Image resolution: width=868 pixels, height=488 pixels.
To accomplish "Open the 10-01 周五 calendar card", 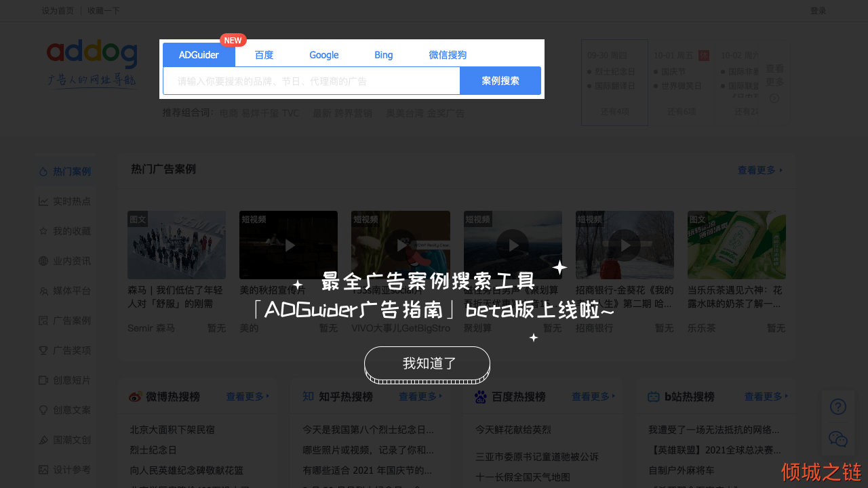I will tap(682, 83).
